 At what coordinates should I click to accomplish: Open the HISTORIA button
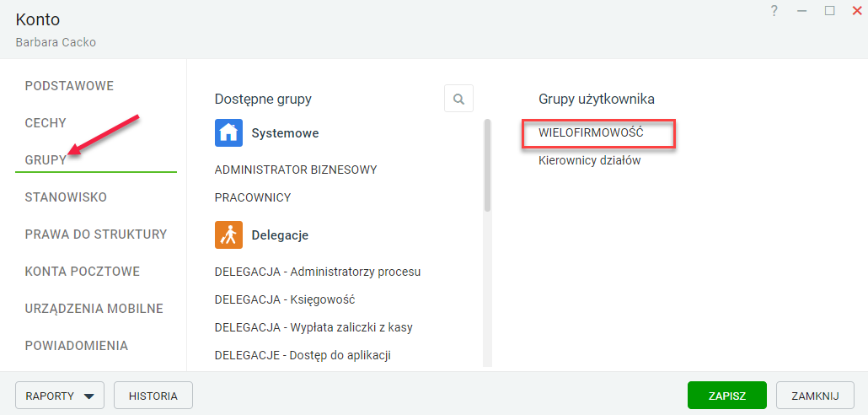point(153,396)
